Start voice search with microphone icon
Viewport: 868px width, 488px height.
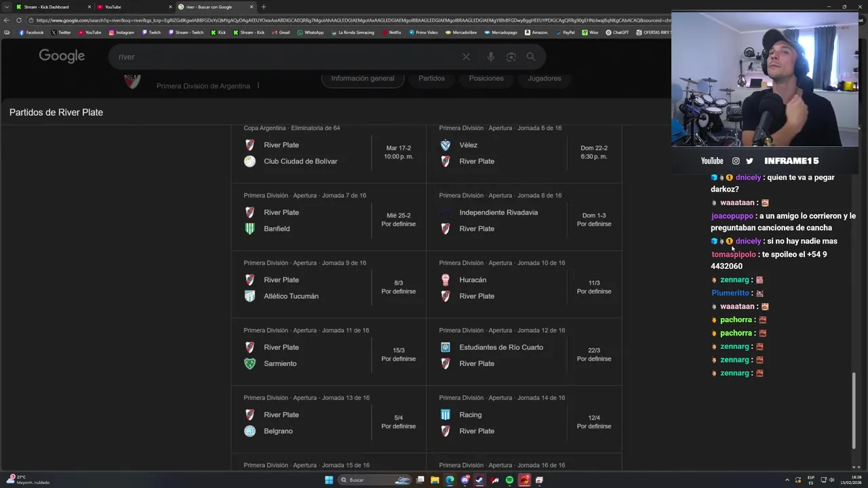490,57
